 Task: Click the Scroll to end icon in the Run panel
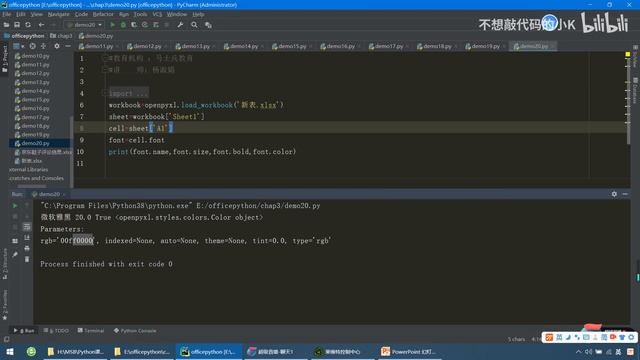[x=27, y=237]
